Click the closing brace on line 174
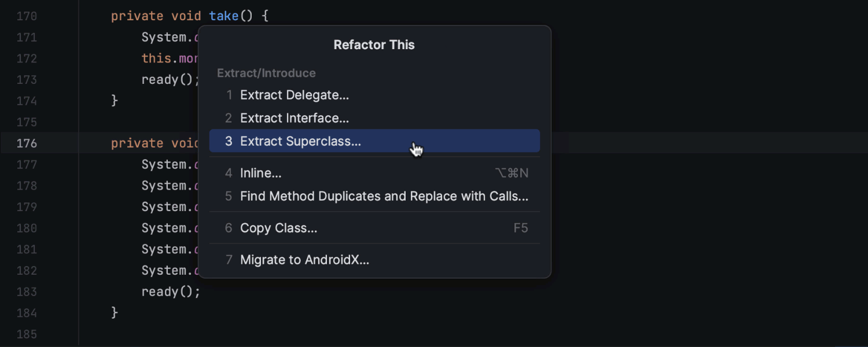 tap(115, 101)
